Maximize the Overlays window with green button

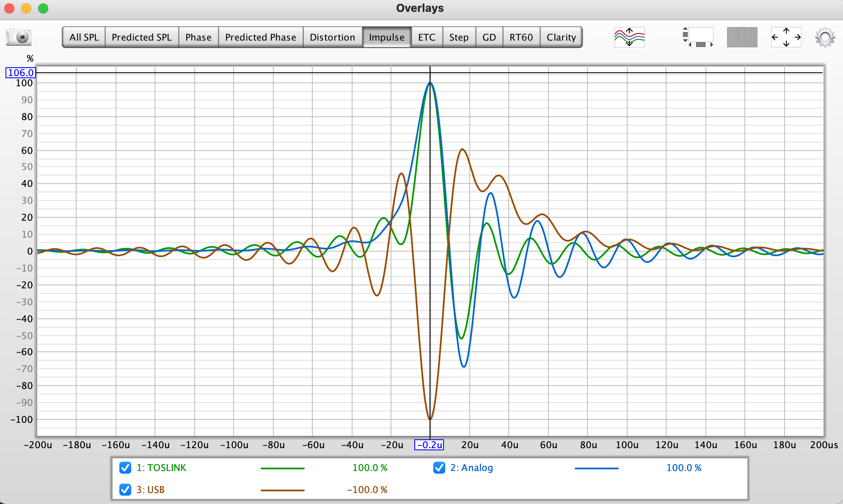43,8
